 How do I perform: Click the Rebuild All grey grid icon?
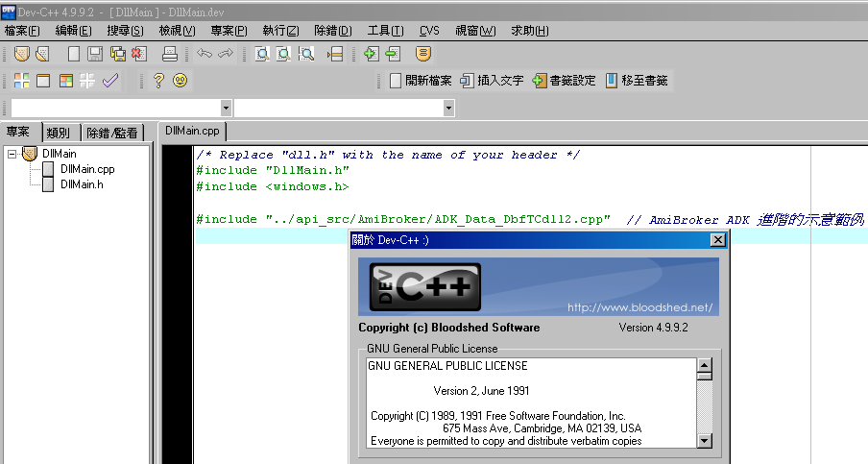click(x=87, y=81)
